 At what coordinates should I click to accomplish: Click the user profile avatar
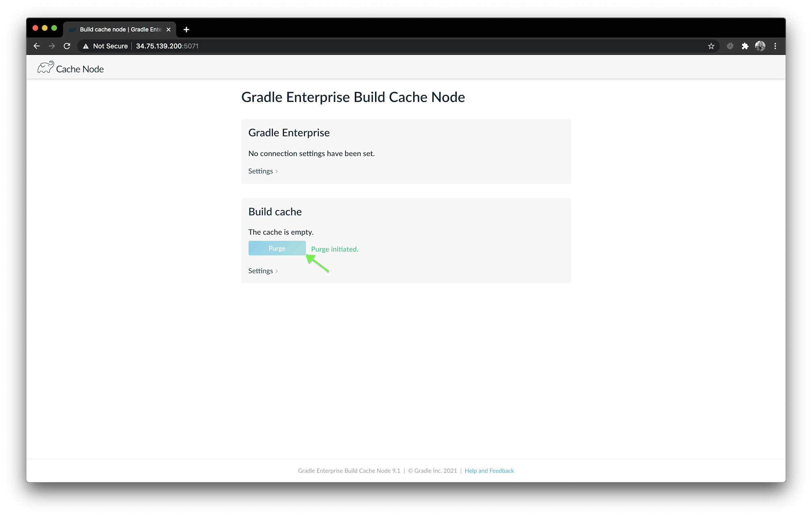[x=760, y=46]
